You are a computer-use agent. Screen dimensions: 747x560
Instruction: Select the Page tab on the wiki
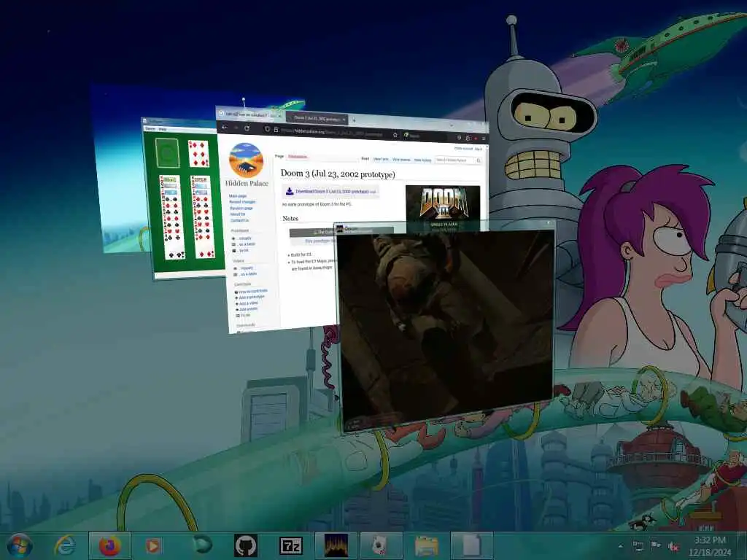pyautogui.click(x=279, y=156)
